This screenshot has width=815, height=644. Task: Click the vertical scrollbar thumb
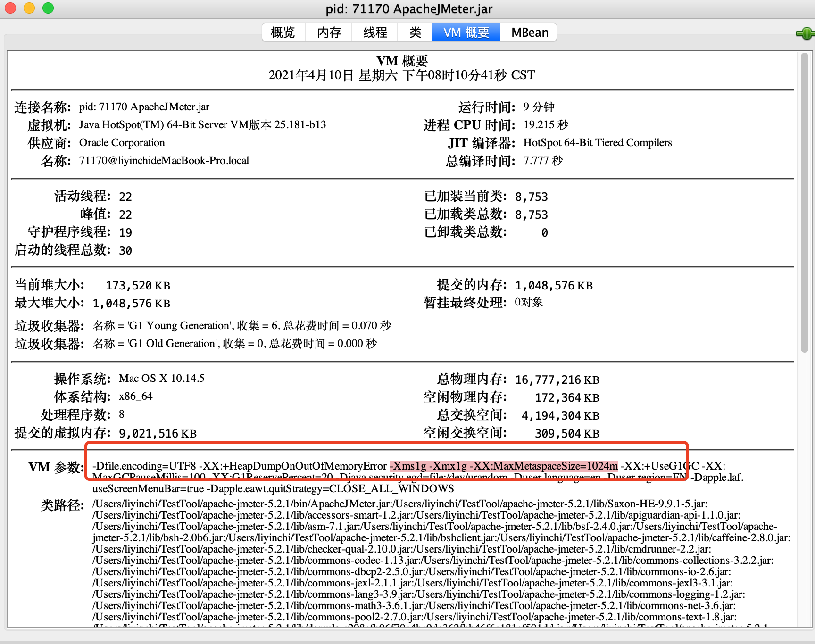point(805,203)
